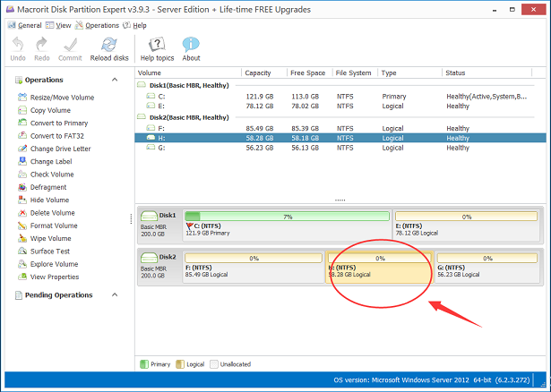The width and height of the screenshot is (551, 392).
Task: Click the Defragment icon
Action: (22, 187)
